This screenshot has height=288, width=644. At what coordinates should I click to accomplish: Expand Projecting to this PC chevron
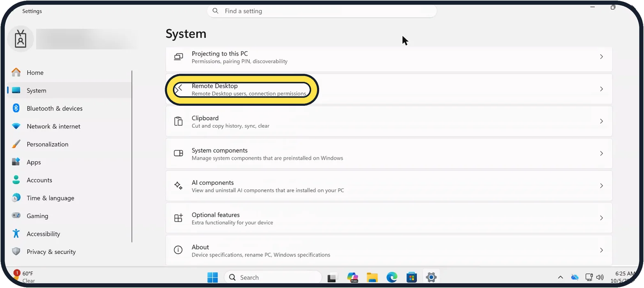point(601,57)
